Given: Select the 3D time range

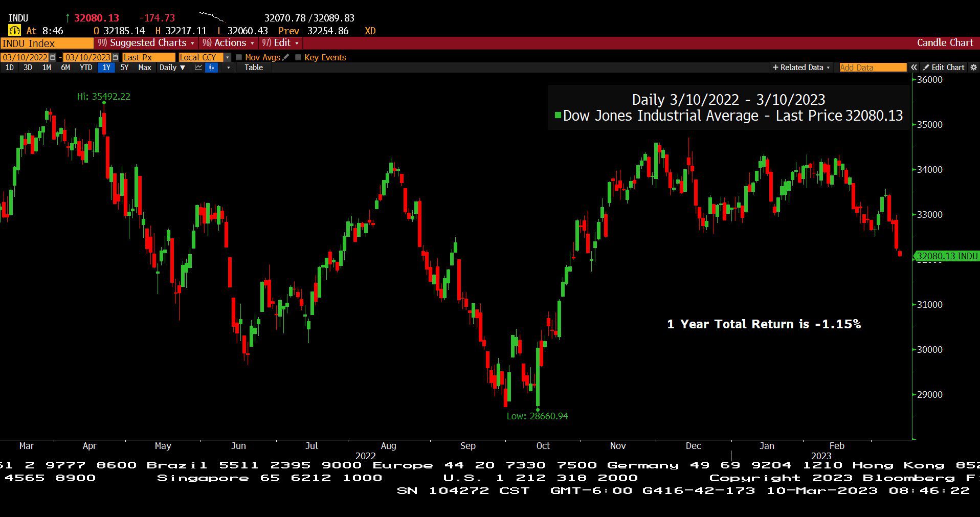Looking at the screenshot, I should (x=28, y=68).
